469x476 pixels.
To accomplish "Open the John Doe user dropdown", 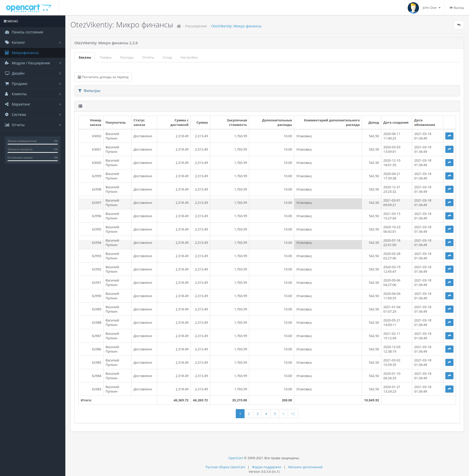I will 431,8.
